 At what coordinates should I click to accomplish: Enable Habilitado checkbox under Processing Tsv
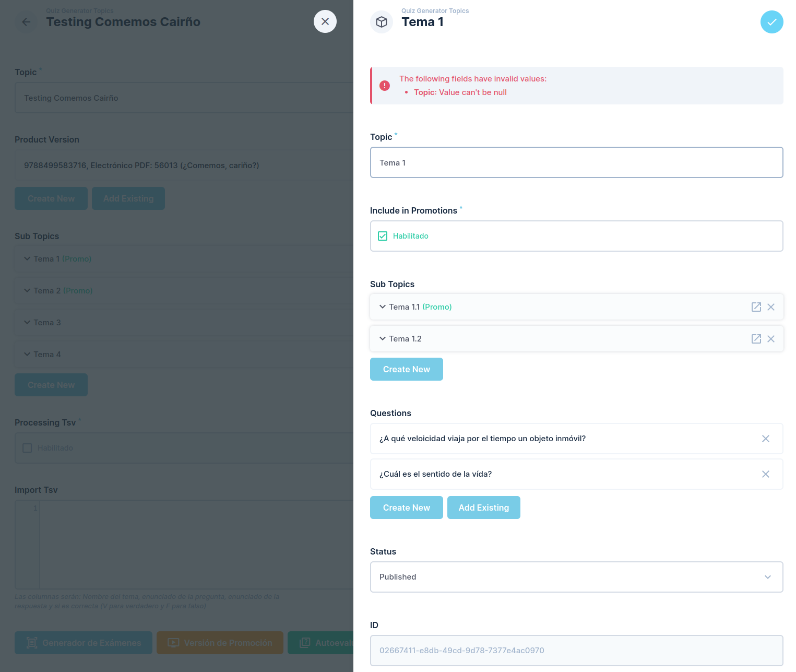[x=27, y=447]
